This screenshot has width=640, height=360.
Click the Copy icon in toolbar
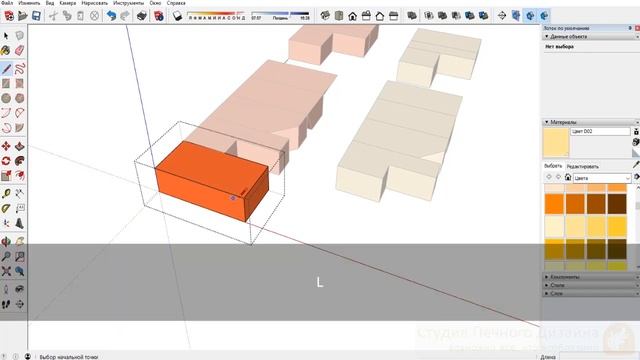[x=67, y=16]
